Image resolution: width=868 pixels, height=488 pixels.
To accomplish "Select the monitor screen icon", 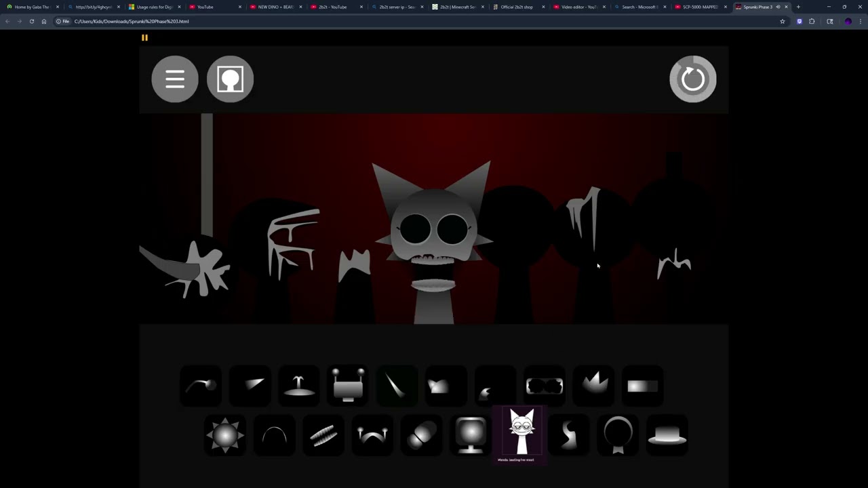I will (x=471, y=435).
